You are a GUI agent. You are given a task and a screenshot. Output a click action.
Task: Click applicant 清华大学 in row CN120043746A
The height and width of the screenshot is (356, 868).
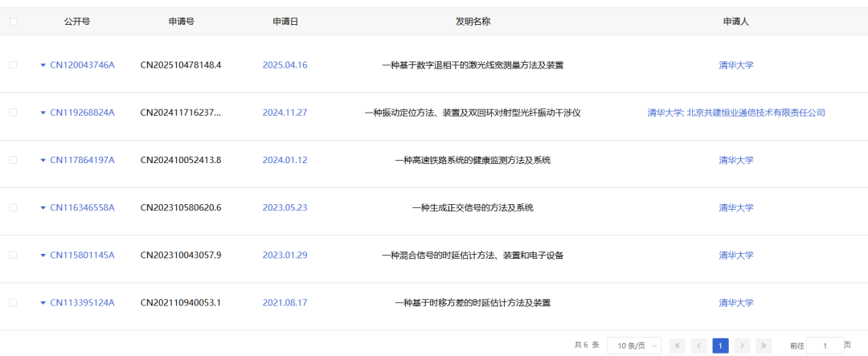[736, 65]
